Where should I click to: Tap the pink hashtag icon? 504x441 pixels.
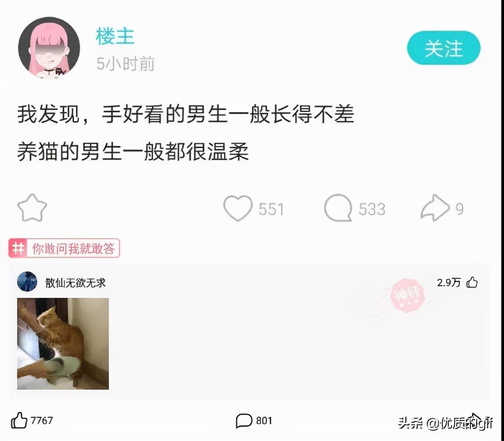(x=18, y=248)
